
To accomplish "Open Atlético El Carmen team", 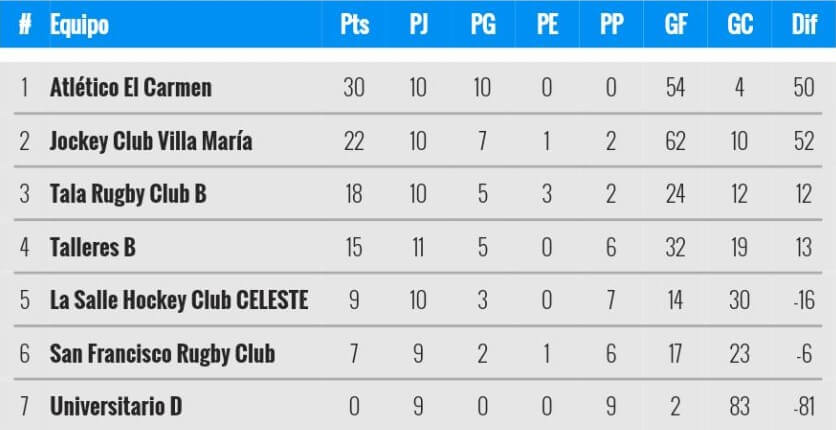I will [x=131, y=88].
